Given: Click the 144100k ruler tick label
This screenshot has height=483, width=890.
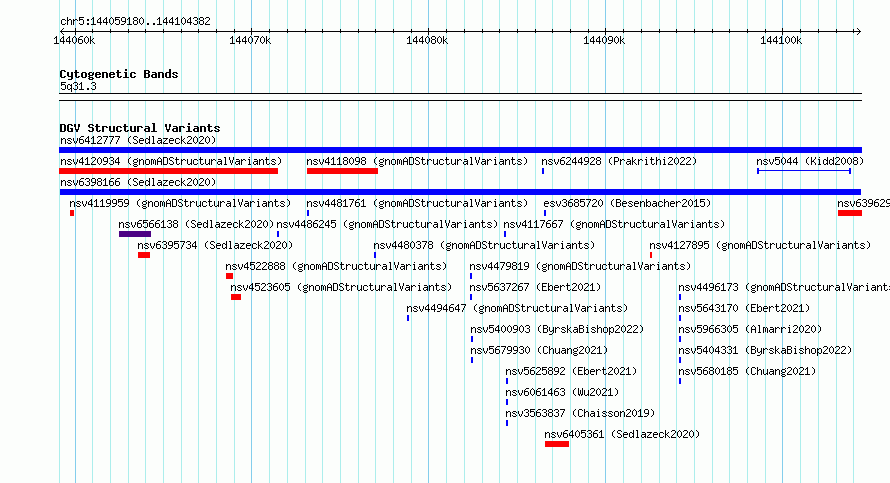Looking at the screenshot, I should coord(782,40).
